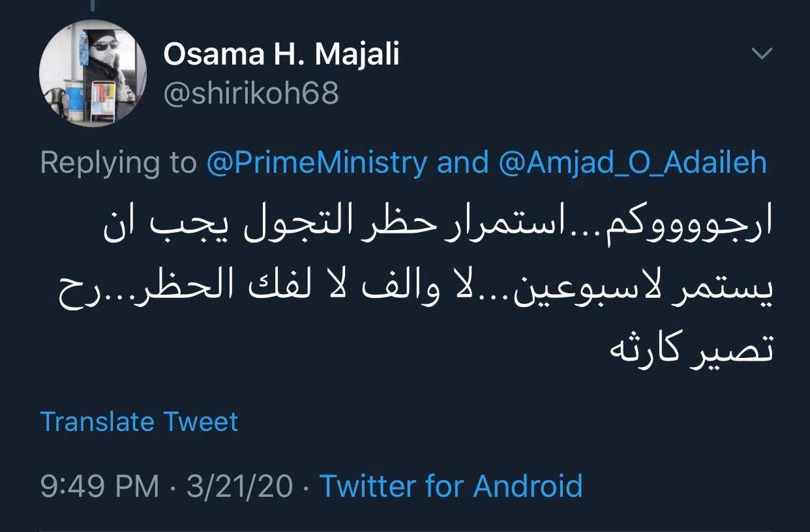Click the Translate Tweet link
The width and height of the screenshot is (810, 532).
[x=139, y=422]
